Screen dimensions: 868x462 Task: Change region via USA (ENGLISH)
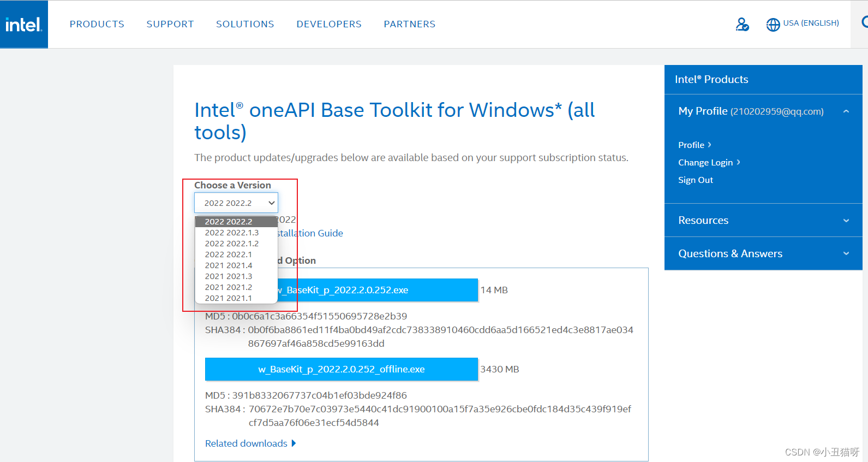coord(811,23)
